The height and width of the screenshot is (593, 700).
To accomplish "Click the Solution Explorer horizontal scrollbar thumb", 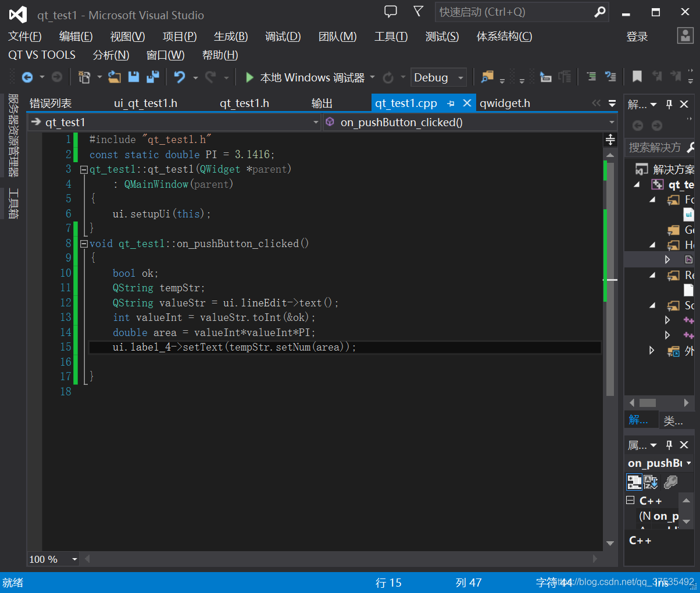I will (x=648, y=402).
